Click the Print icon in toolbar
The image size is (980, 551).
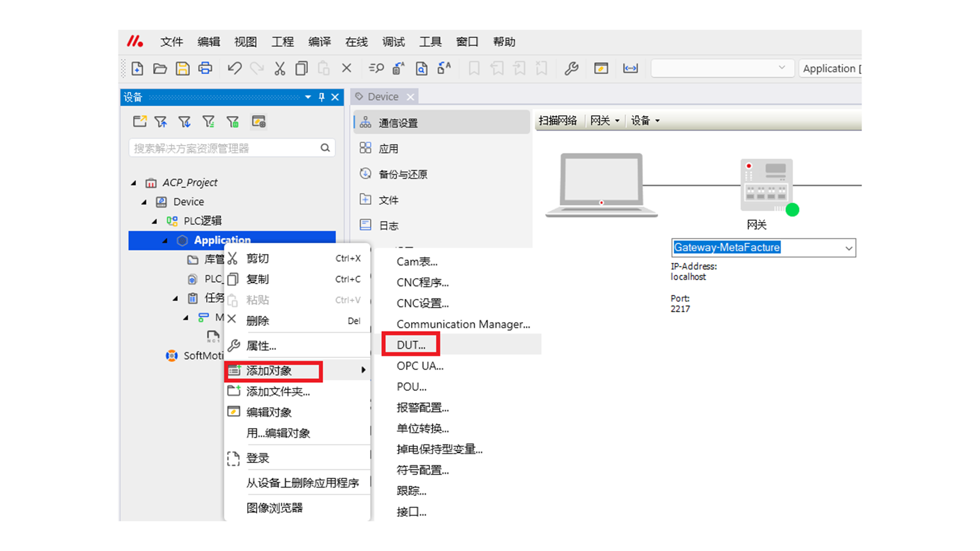tap(205, 68)
